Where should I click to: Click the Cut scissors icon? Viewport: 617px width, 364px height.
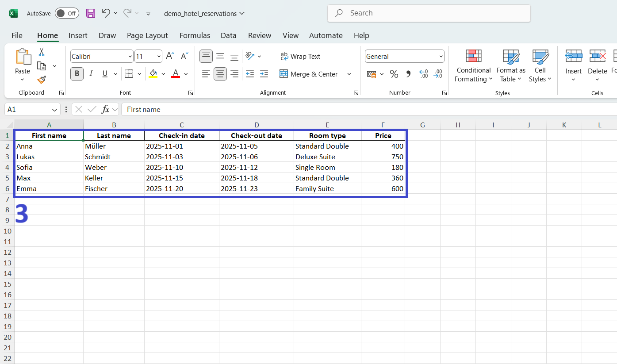pyautogui.click(x=42, y=52)
